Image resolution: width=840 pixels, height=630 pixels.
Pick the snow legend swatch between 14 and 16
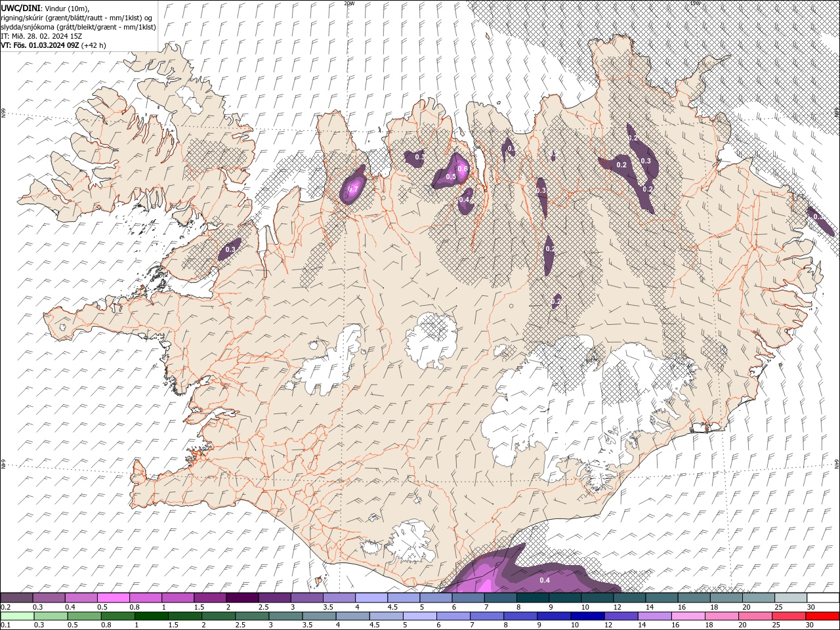click(661, 598)
